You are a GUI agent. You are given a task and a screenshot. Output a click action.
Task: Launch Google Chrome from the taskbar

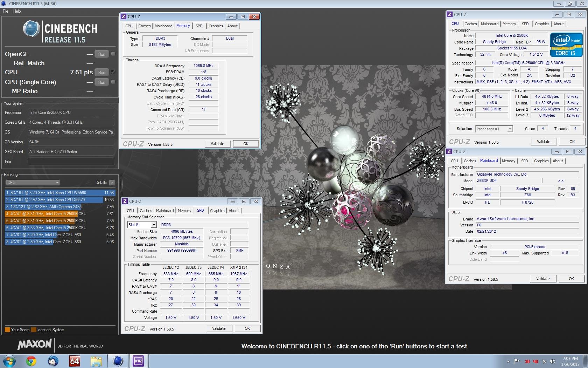click(31, 361)
